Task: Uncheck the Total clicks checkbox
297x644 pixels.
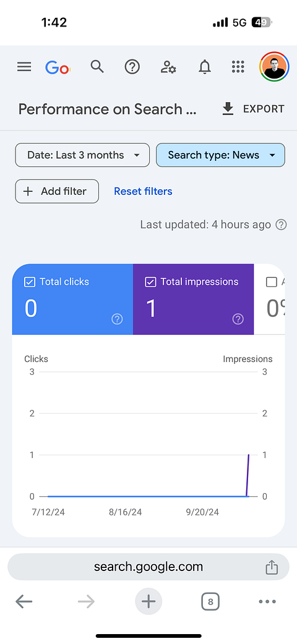Action: [30, 281]
